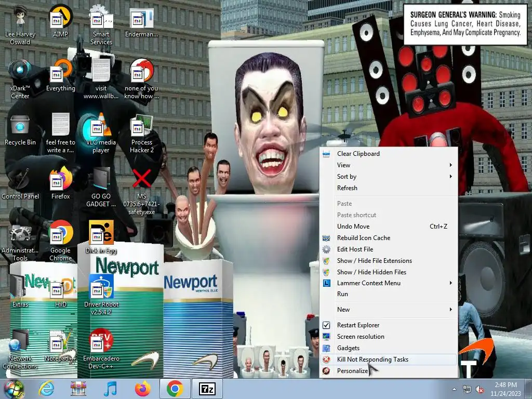Select the MS 0735.6+7421-safety.exe icon
The image size is (532, 399).
click(x=141, y=192)
